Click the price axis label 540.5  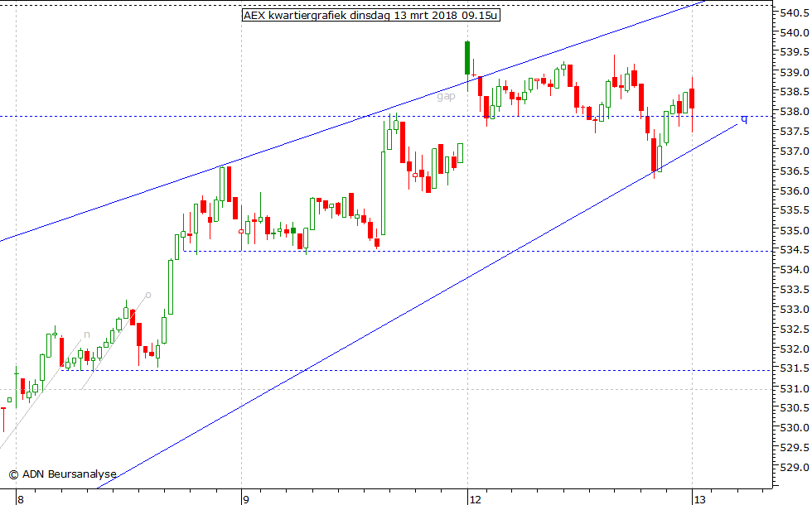click(794, 13)
